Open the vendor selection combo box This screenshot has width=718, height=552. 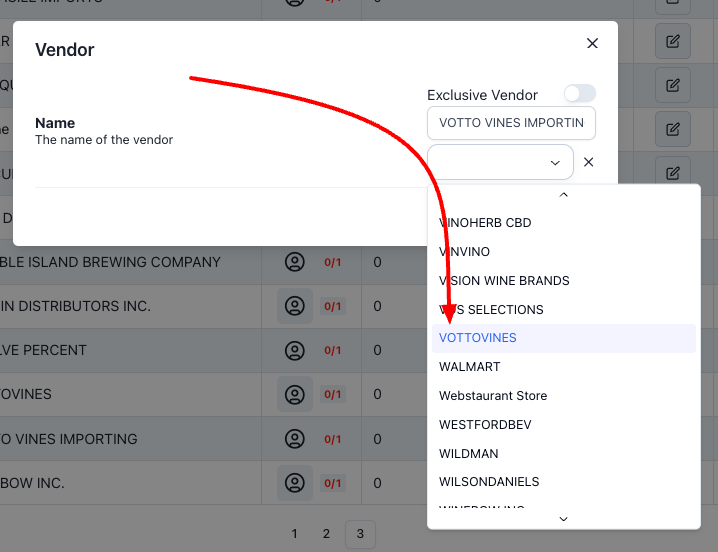click(x=500, y=162)
